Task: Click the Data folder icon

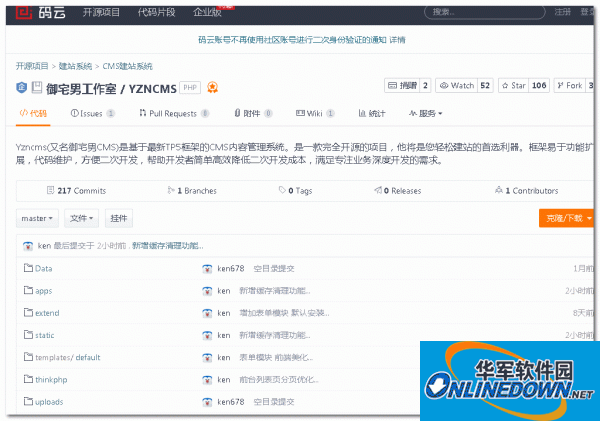Action: (x=28, y=268)
